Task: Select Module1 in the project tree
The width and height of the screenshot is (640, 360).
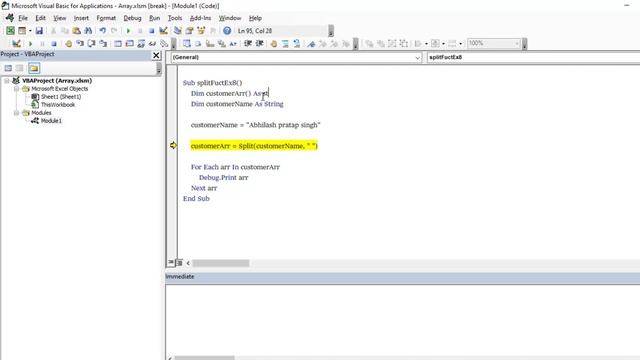Action: [x=51, y=121]
